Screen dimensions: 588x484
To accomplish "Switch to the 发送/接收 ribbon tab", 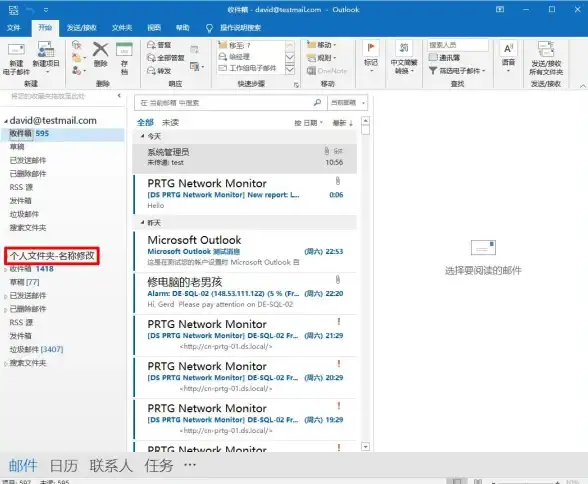I will (x=82, y=28).
